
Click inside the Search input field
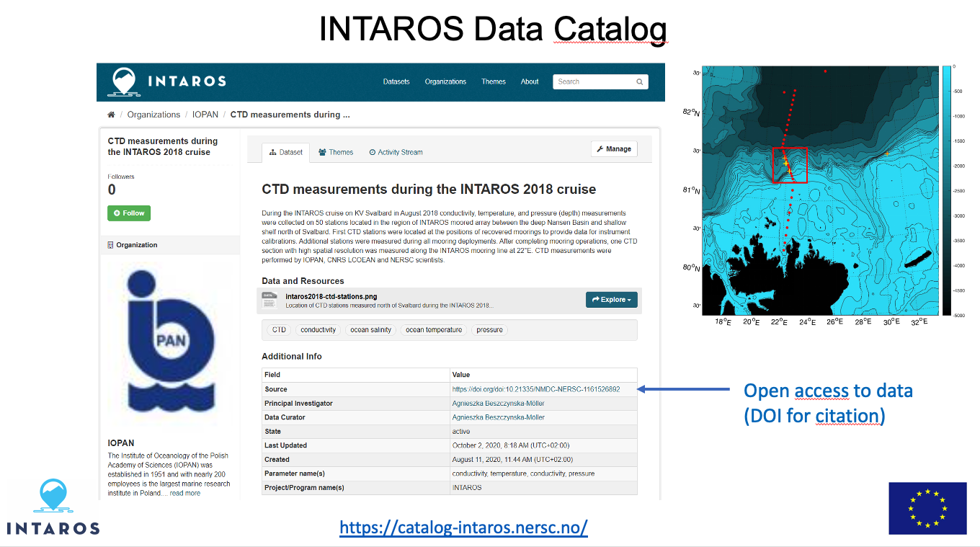[593, 82]
